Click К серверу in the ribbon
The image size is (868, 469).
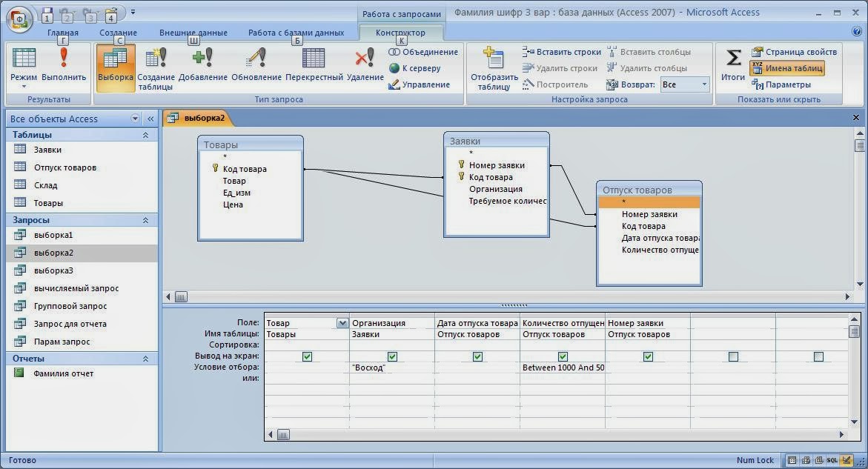pyautogui.click(x=414, y=68)
